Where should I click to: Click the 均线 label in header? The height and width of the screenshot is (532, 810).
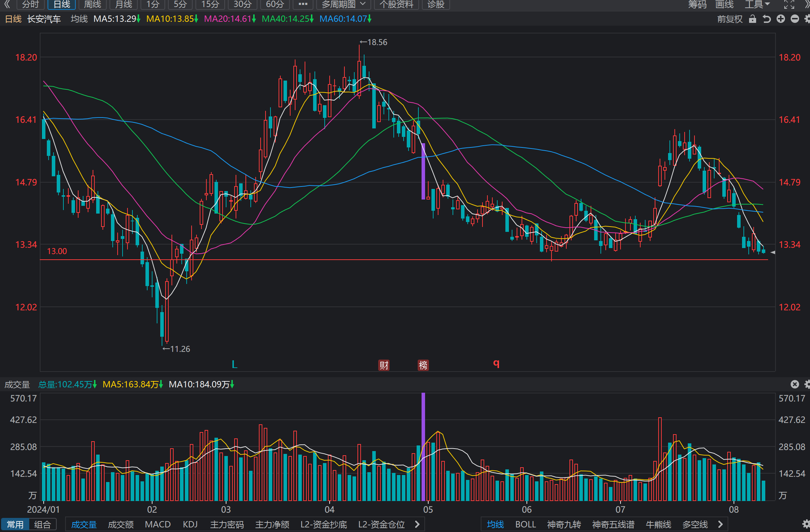coord(79,19)
